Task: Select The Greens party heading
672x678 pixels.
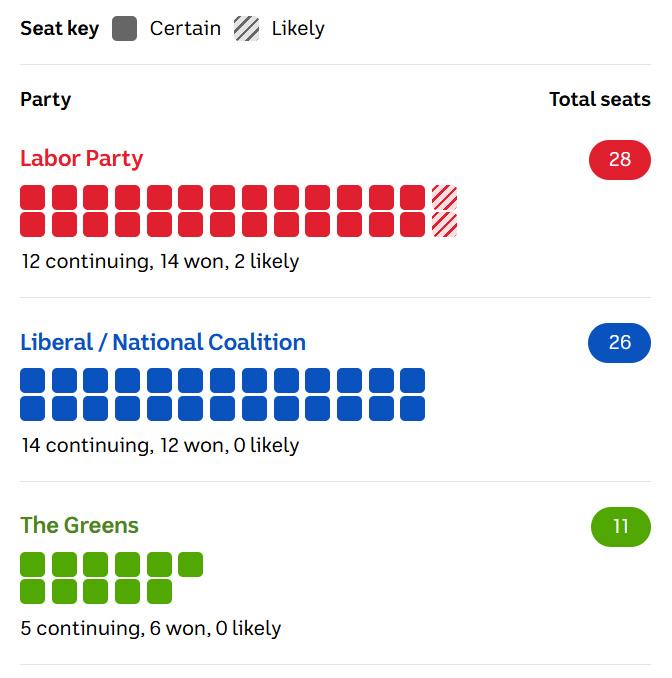Action: click(x=80, y=525)
